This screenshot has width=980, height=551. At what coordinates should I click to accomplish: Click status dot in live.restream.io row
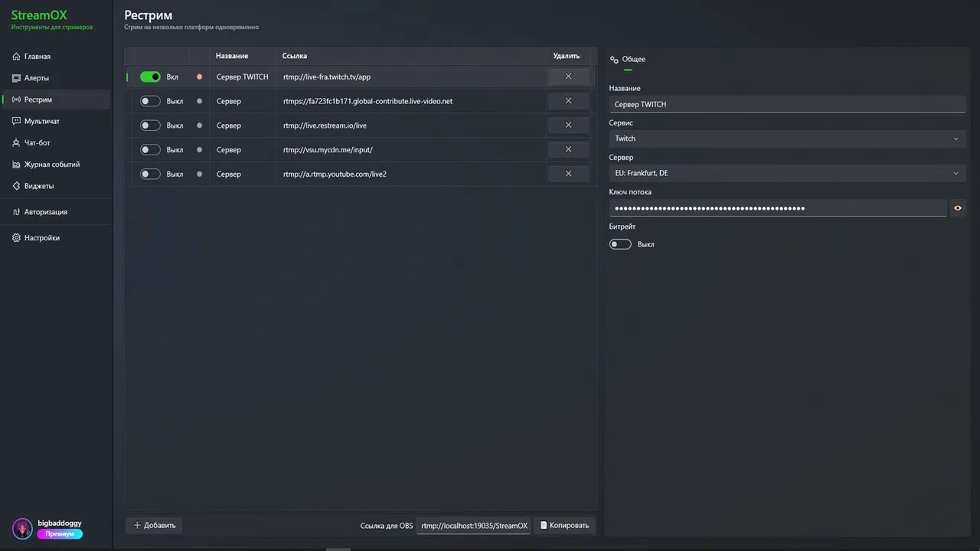(x=200, y=126)
